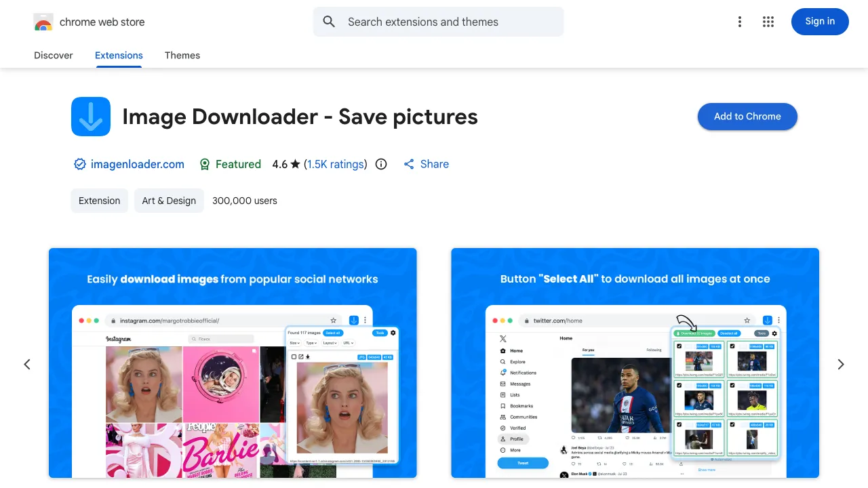Click the Share link text
This screenshot has height=488, width=868.
[435, 164]
